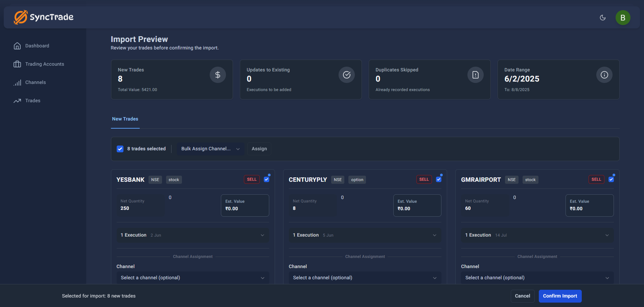The width and height of the screenshot is (644, 307).
Task: Deselect the YESBANK trade checkbox
Action: coord(267,179)
